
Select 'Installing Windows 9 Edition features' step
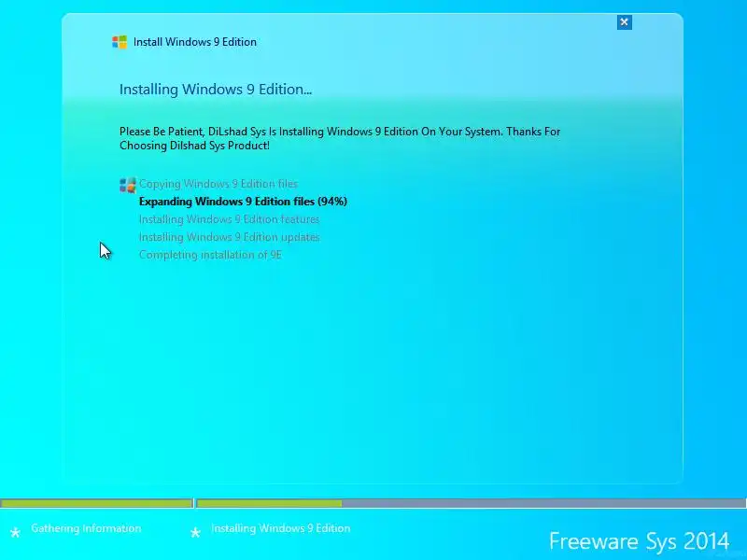[x=229, y=219]
